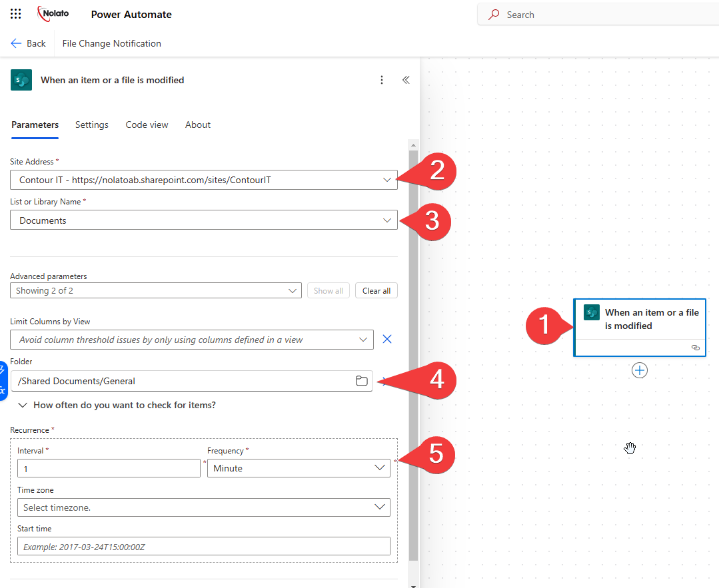Open the trigger's three-dot options menu

click(x=382, y=80)
